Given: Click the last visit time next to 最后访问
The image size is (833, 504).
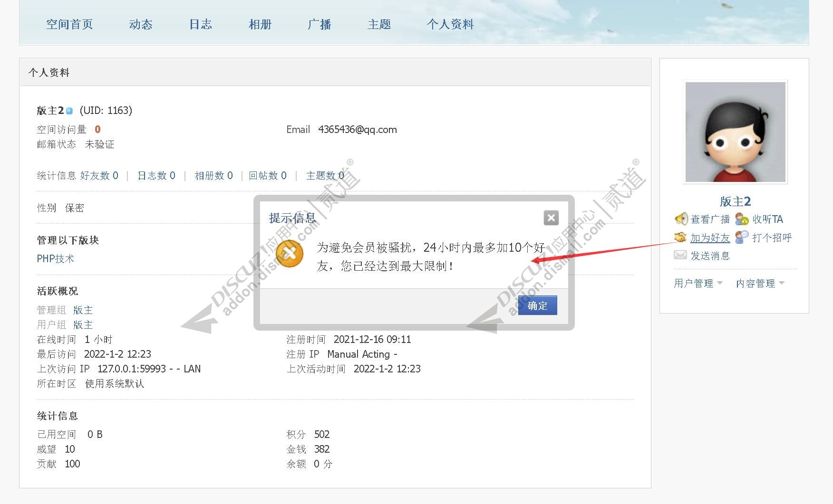Looking at the screenshot, I should click(x=117, y=354).
